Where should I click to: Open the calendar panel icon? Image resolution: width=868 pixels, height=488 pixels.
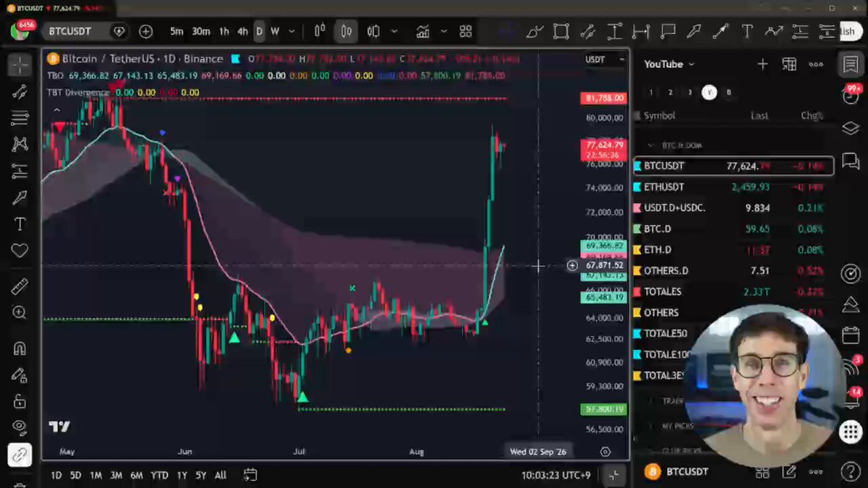850,335
